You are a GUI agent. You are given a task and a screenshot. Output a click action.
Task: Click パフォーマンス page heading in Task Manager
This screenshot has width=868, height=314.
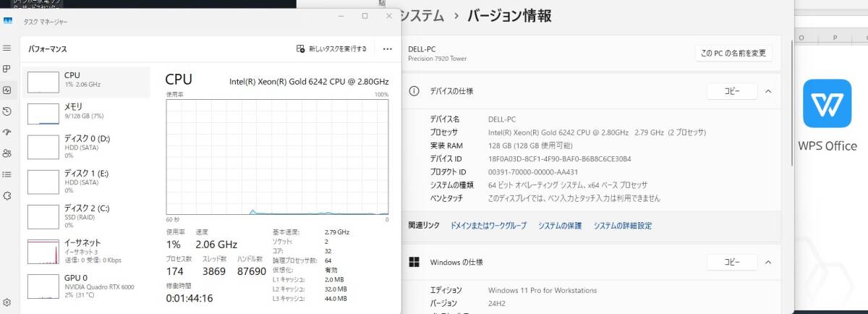[48, 50]
